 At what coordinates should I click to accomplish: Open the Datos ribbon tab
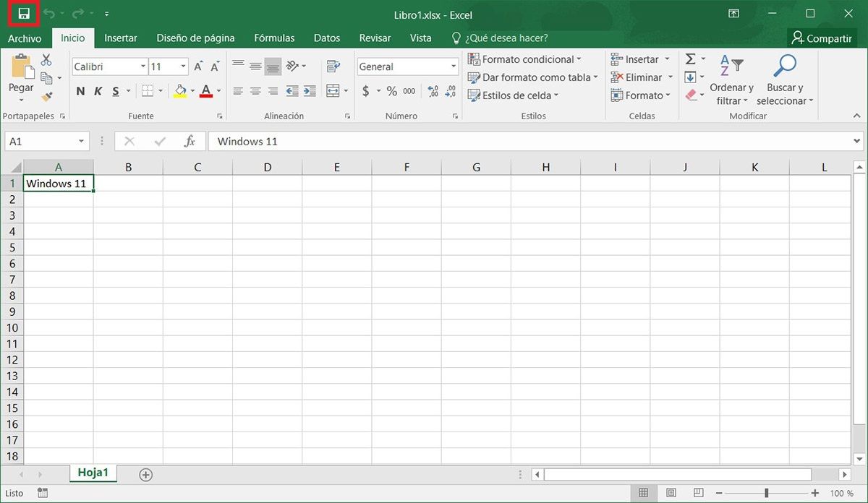pyautogui.click(x=326, y=38)
